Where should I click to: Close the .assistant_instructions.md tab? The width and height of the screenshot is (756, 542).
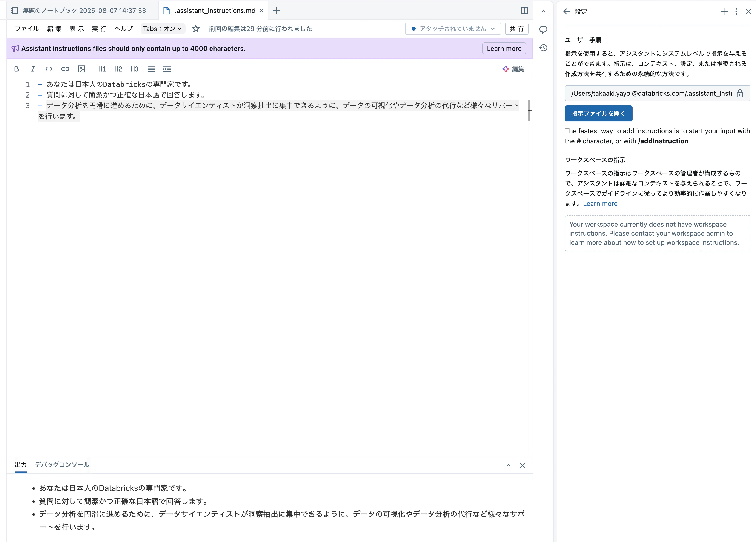262,11
